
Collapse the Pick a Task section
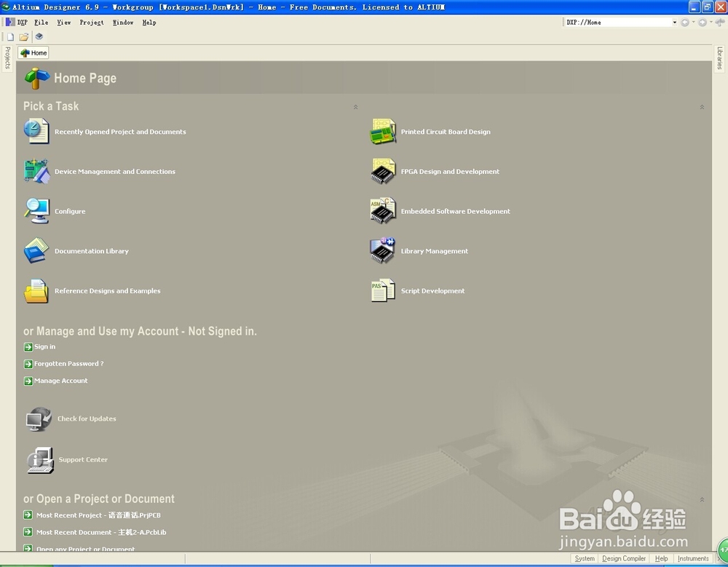356,107
